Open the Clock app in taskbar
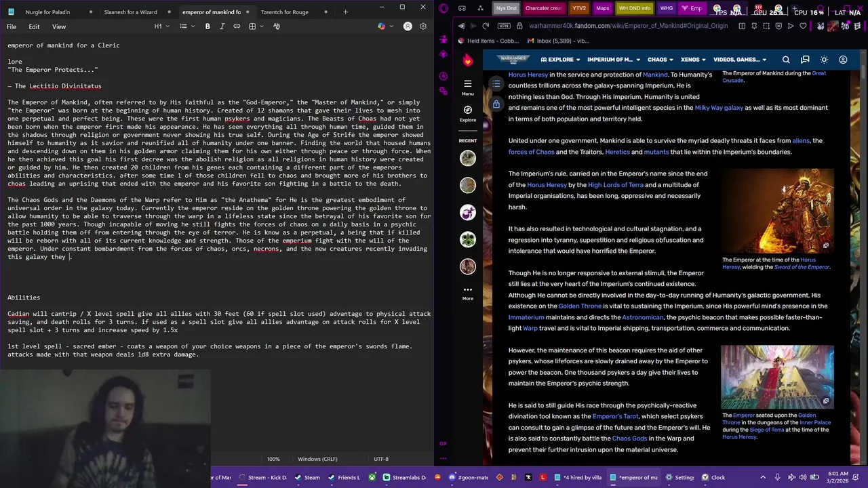This screenshot has height=488, width=868. click(x=713, y=477)
